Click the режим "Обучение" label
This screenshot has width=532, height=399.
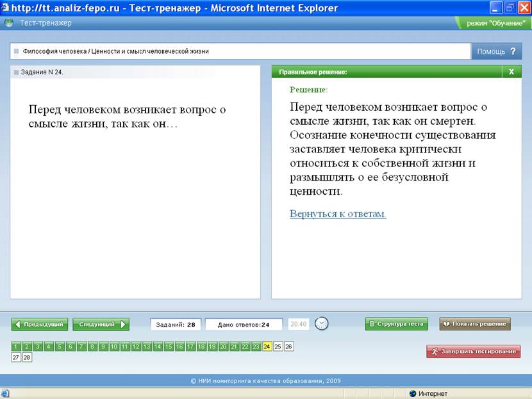pyautogui.click(x=496, y=23)
